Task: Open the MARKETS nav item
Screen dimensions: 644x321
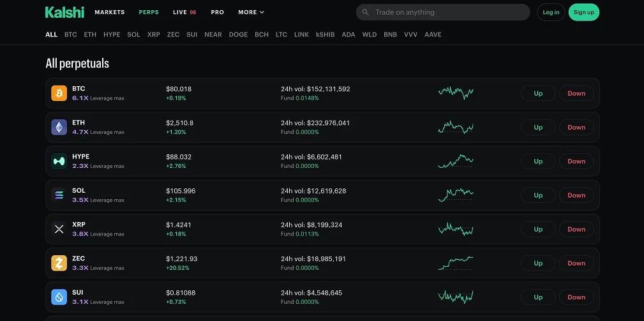Action: [110, 12]
